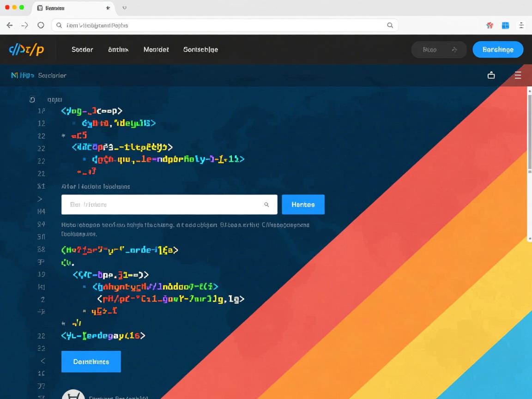Image resolution: width=532 pixels, height=399 pixels.
Task: Select the Sontsebige navigation item
Action: (x=200, y=49)
